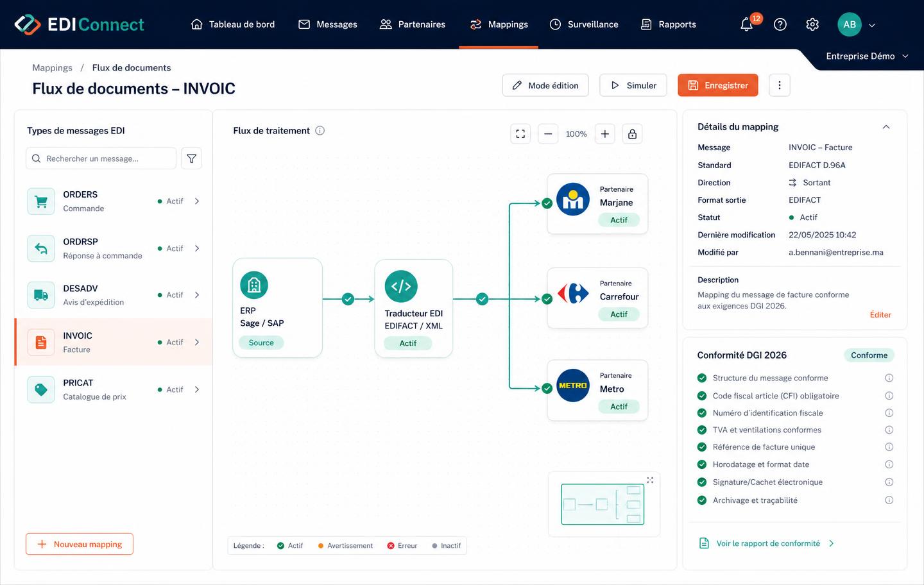
Task: Open notifications bell with 12 badge
Action: coord(747,24)
